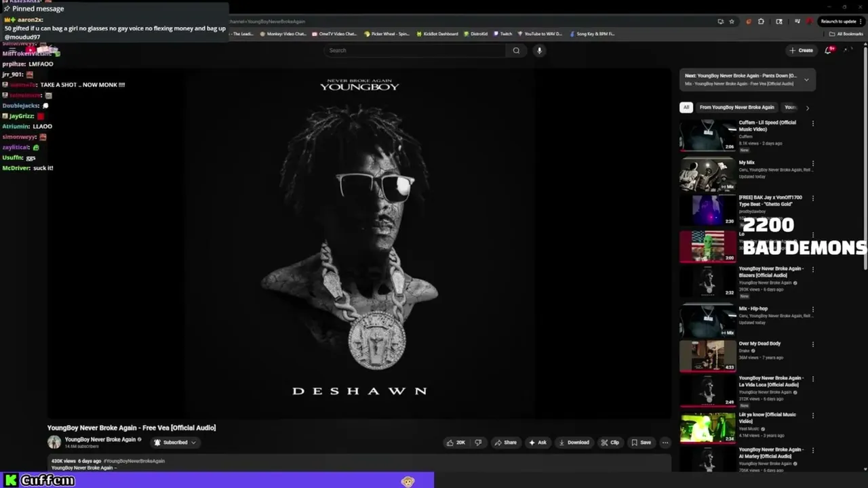Play the Ghetto Gold type beat thumbnail

pyautogui.click(x=708, y=211)
